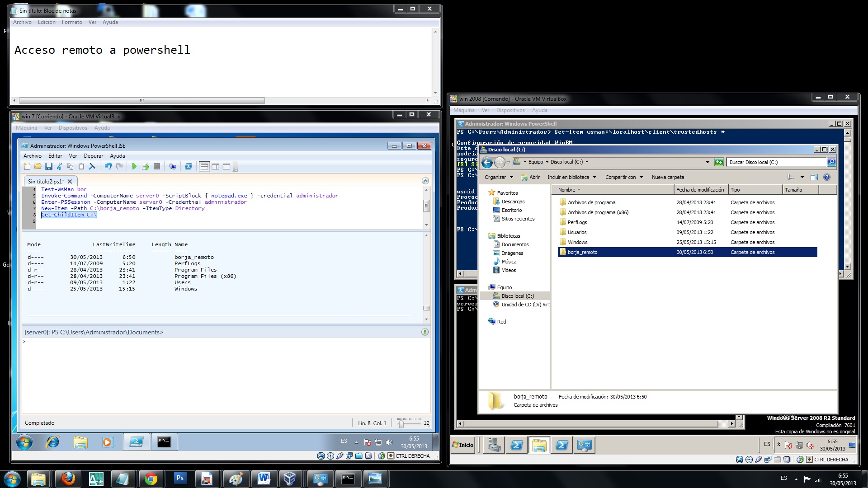Toggle Show Script Pane Right layout
The width and height of the screenshot is (868, 488).
216,167
